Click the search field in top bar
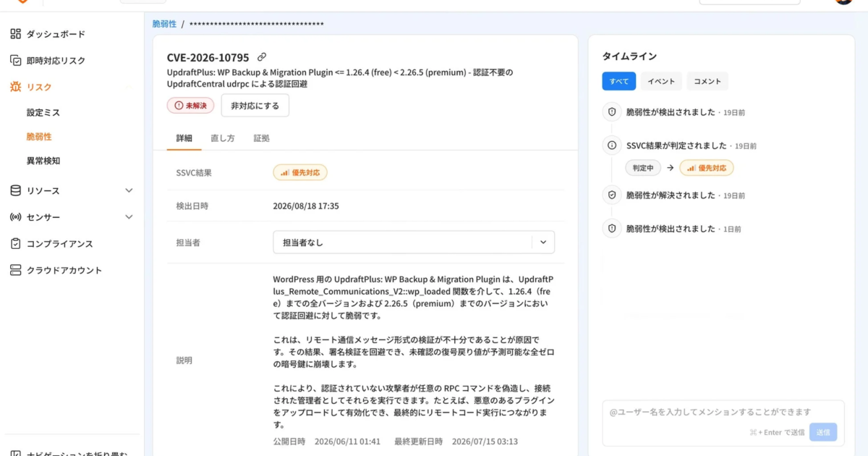Viewport: 868px width, 456px height. pyautogui.click(x=749, y=2)
